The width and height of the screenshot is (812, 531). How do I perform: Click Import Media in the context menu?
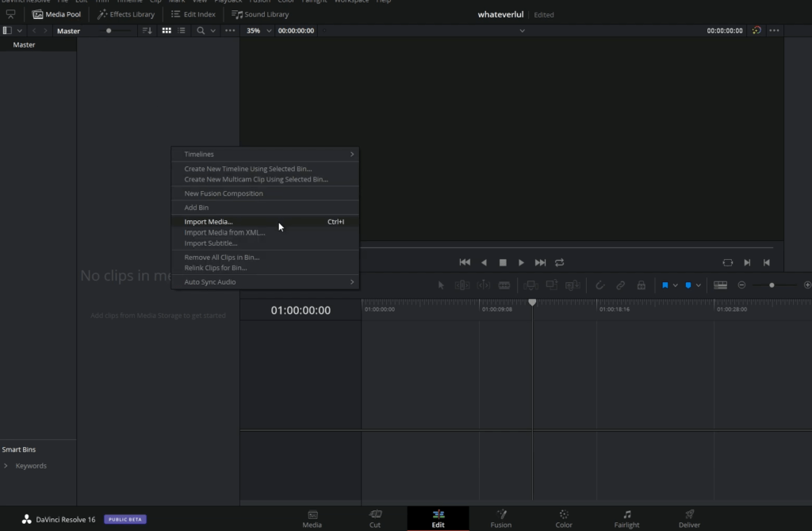[x=265, y=221]
